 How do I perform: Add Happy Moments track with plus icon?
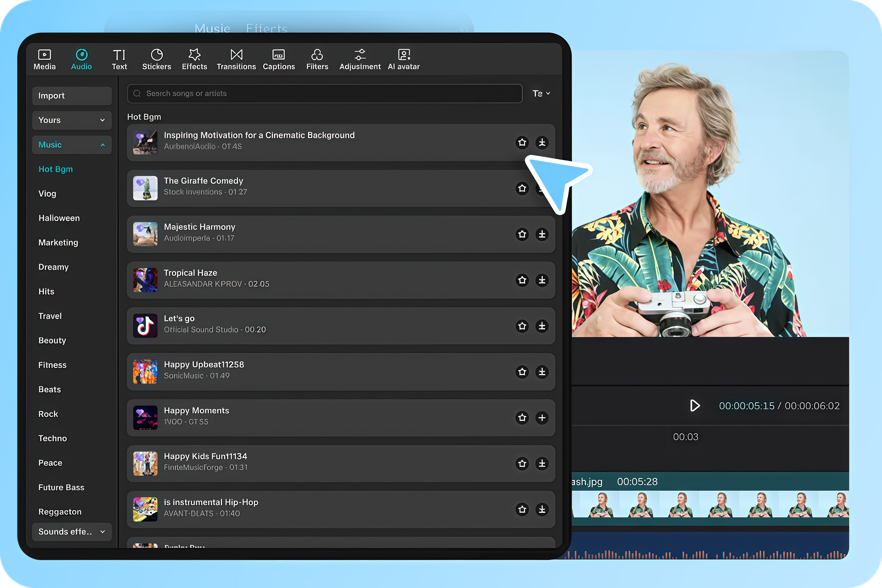[542, 418]
